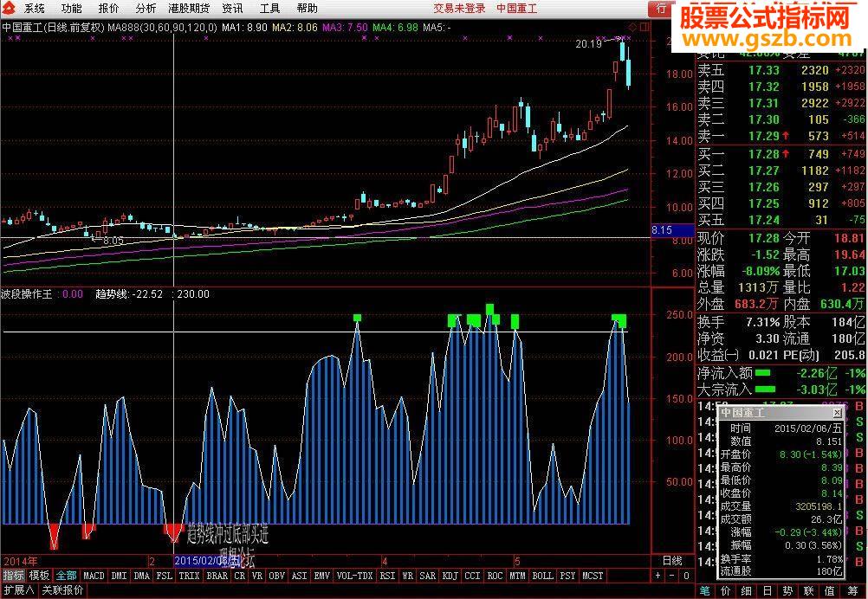Click the 0 reset button beside MCST
Screen dimensions: 868x599
(686, 576)
